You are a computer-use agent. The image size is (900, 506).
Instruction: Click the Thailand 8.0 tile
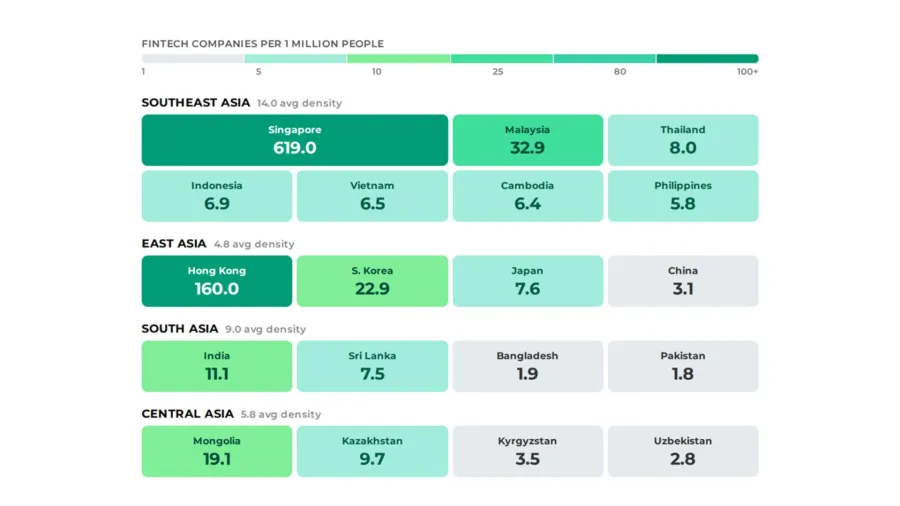[683, 140]
